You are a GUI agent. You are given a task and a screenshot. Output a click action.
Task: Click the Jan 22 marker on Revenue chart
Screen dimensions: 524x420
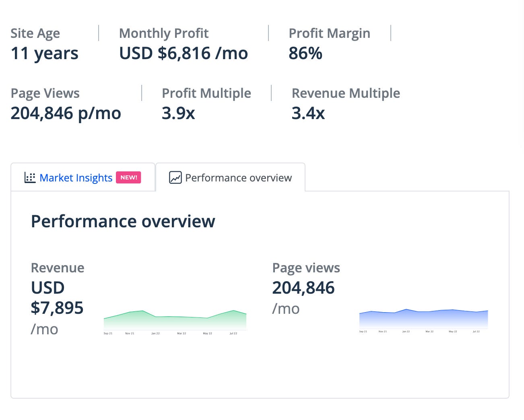pyautogui.click(x=155, y=334)
